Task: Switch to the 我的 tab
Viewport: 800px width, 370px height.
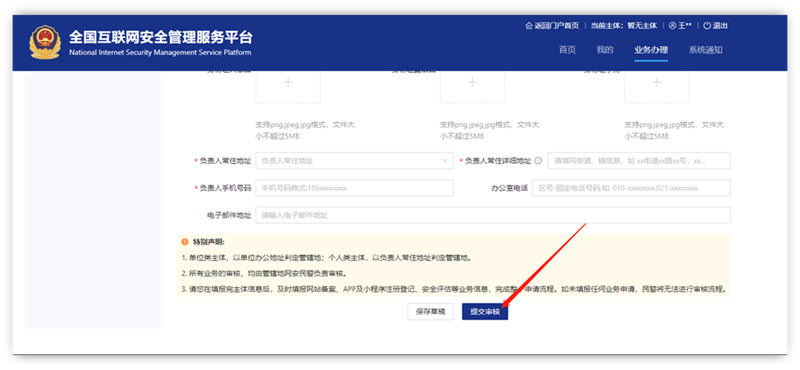Action: (605, 50)
